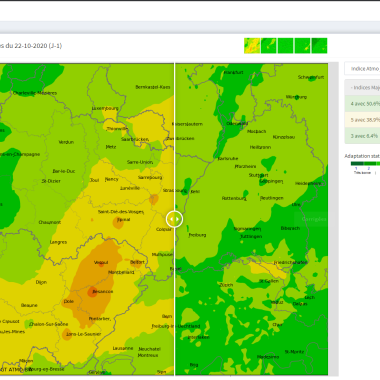Select the '3 avec 6.4%' index row
Image resolution: width=380 pixels, height=380 pixels.
(x=362, y=136)
